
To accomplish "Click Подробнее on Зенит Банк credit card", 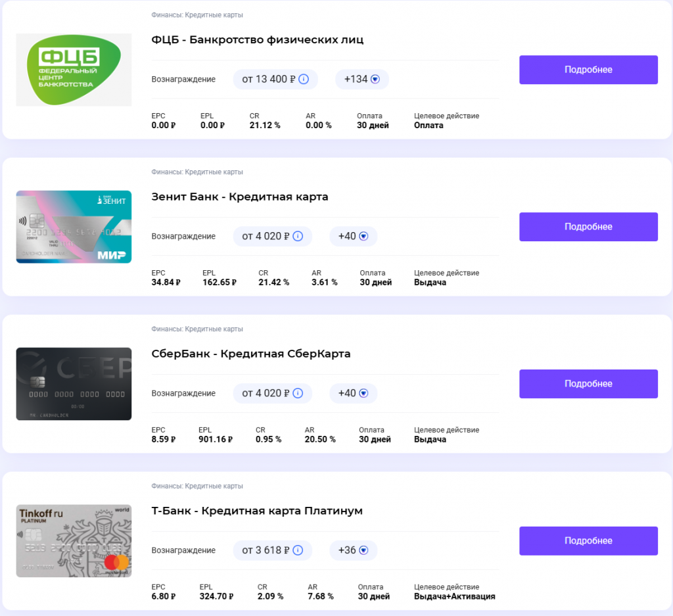I will 588,226.
